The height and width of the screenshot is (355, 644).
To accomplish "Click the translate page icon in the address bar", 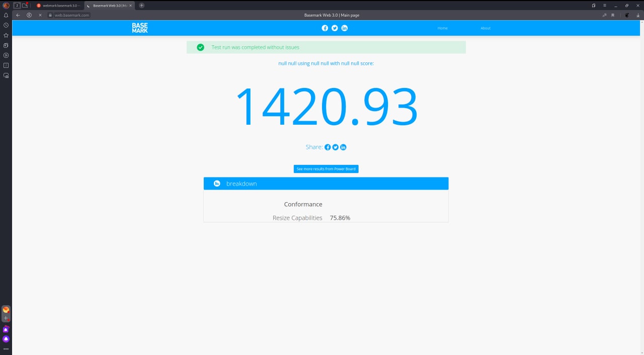I will click(x=604, y=15).
